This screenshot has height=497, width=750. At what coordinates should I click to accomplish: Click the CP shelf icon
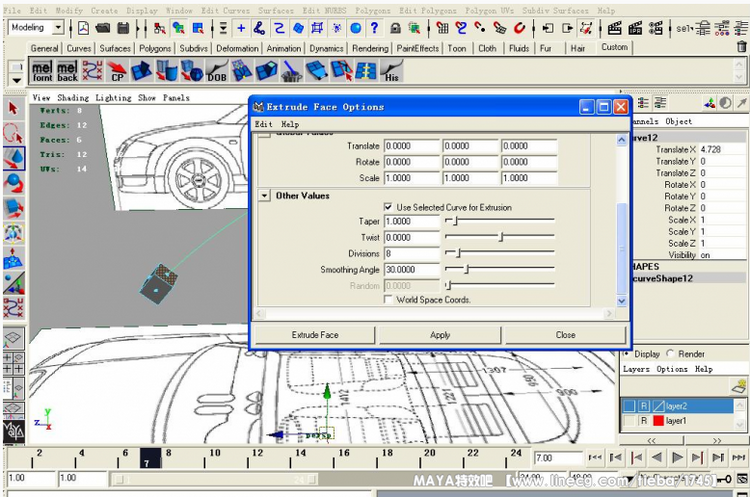click(117, 71)
